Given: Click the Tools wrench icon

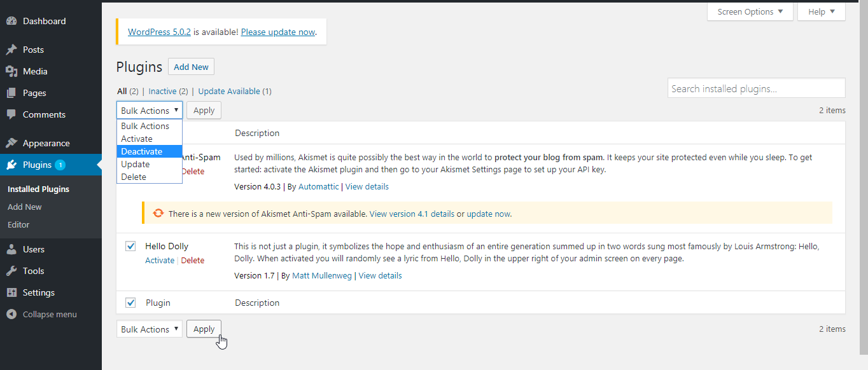Looking at the screenshot, I should pos(11,271).
